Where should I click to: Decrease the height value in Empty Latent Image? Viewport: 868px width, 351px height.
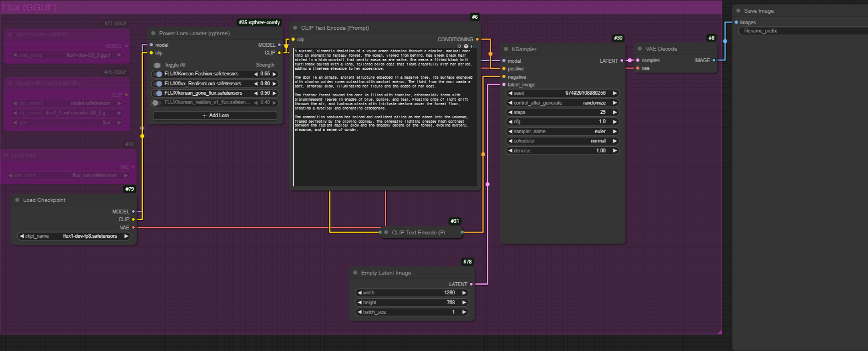[360, 303]
